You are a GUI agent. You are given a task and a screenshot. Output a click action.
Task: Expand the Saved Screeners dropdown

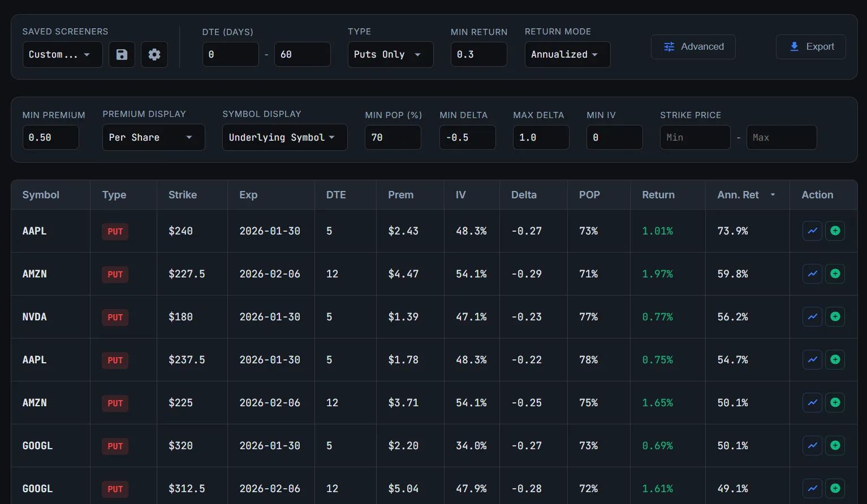(62, 54)
